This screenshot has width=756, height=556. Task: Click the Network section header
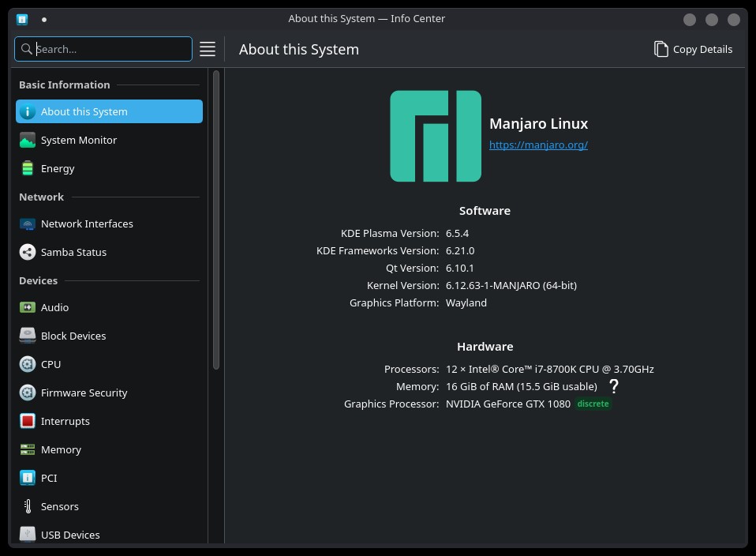42,197
